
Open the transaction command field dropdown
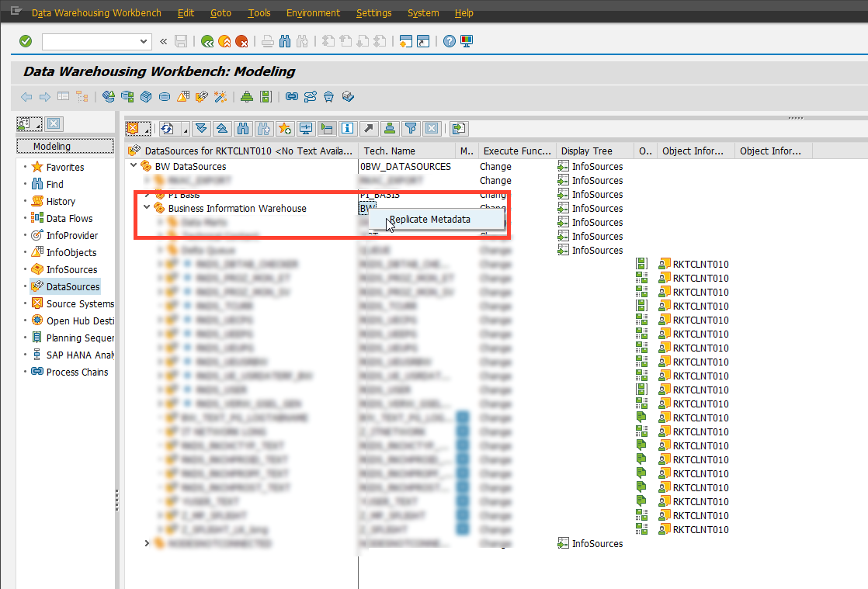tap(144, 41)
